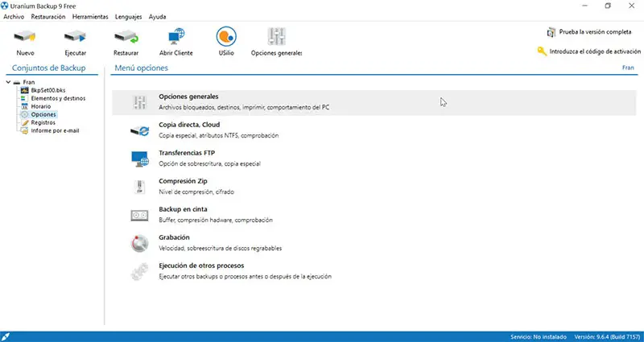Click Servicio: No instalado status text
Viewport: 644px width, 342px height.
click(x=539, y=337)
